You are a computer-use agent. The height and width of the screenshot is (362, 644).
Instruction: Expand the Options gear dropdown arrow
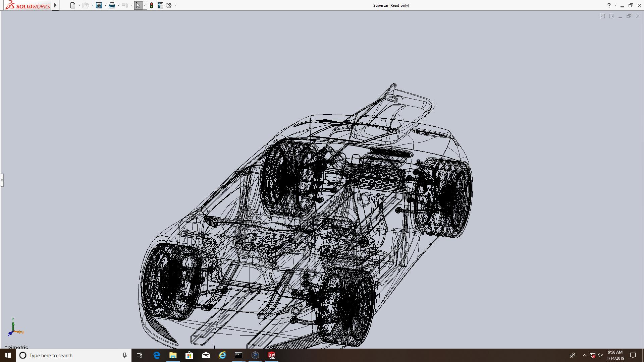point(175,5)
